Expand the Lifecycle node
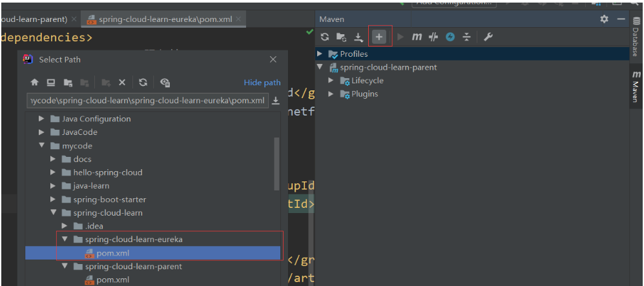Screen dimensions: 644x286 (x=331, y=81)
